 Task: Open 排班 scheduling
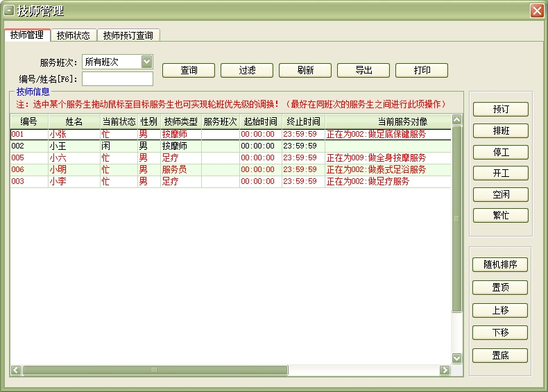coord(500,131)
